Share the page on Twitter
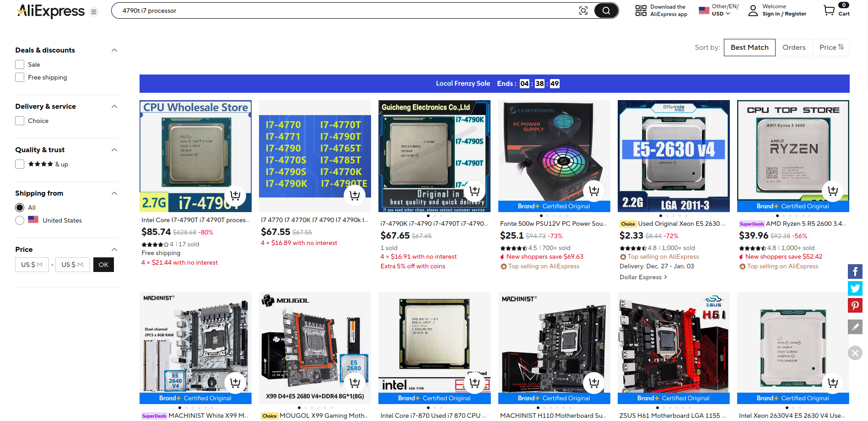This screenshot has width=868, height=421. [x=855, y=288]
